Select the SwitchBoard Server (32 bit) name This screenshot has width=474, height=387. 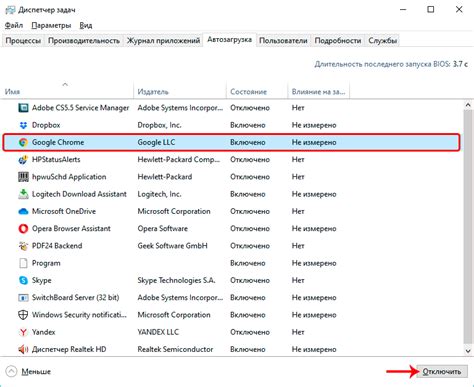pyautogui.click(x=75, y=298)
